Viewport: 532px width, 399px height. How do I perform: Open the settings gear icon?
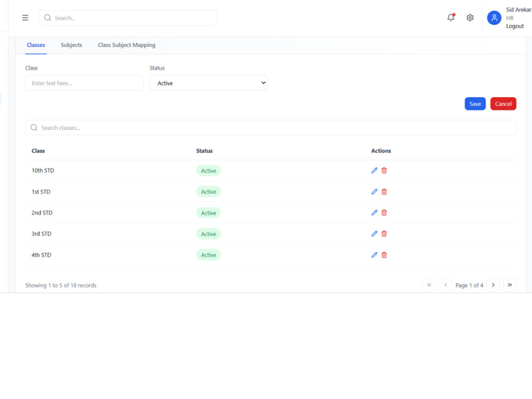pyautogui.click(x=470, y=18)
